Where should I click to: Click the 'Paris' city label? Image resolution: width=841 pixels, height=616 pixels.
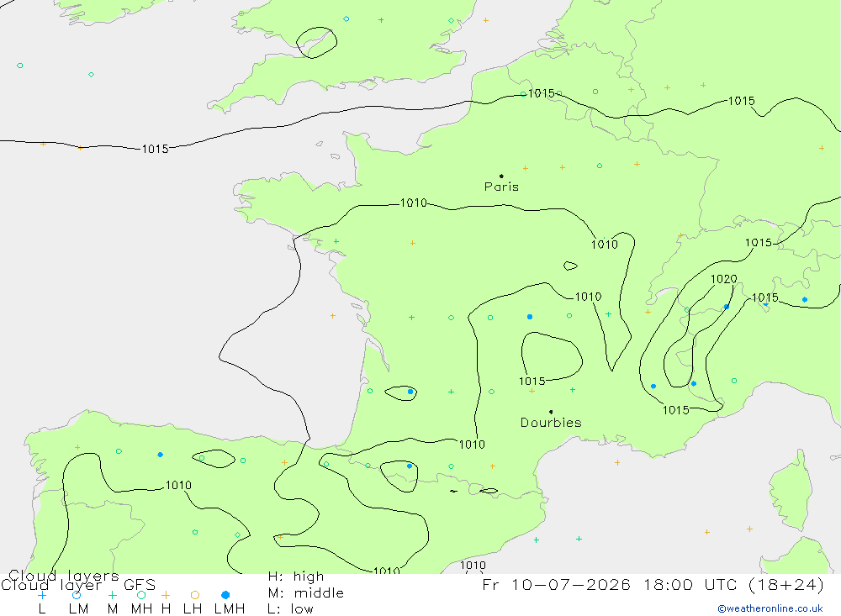501,187
